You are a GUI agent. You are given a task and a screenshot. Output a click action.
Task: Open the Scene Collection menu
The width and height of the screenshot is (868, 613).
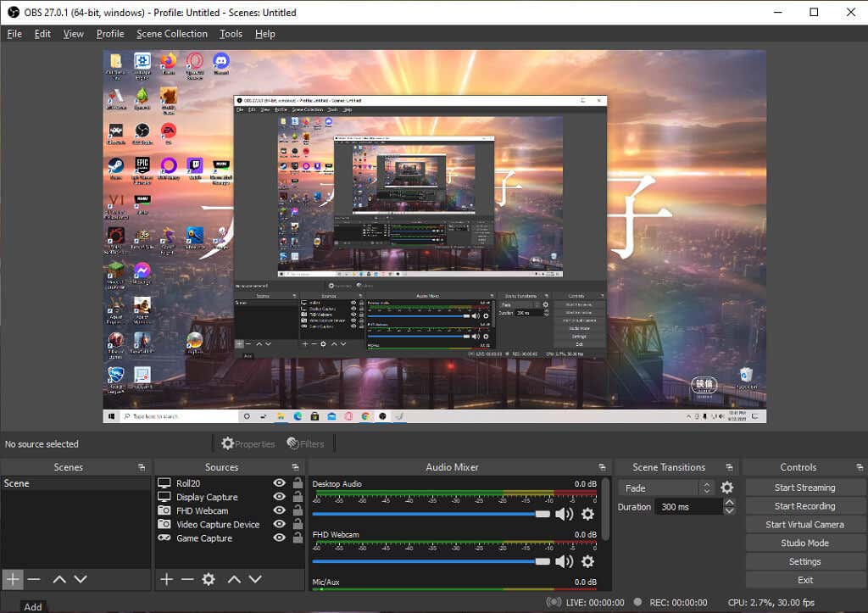click(172, 34)
